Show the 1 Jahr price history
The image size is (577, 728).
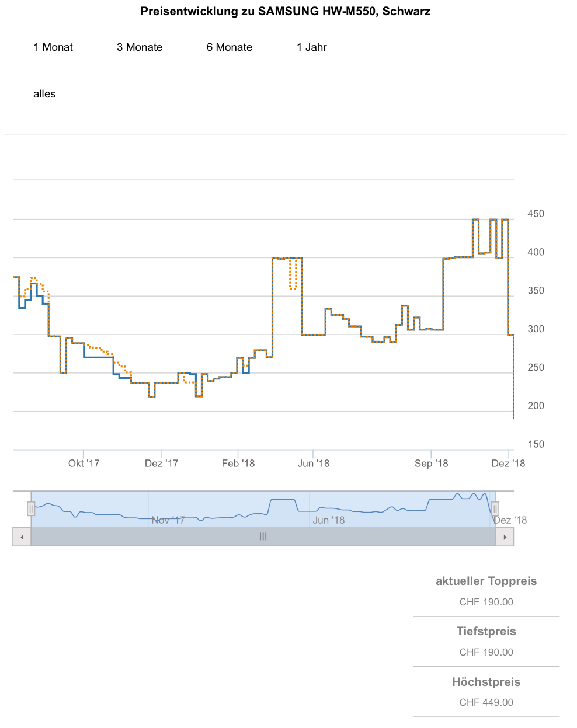(312, 47)
